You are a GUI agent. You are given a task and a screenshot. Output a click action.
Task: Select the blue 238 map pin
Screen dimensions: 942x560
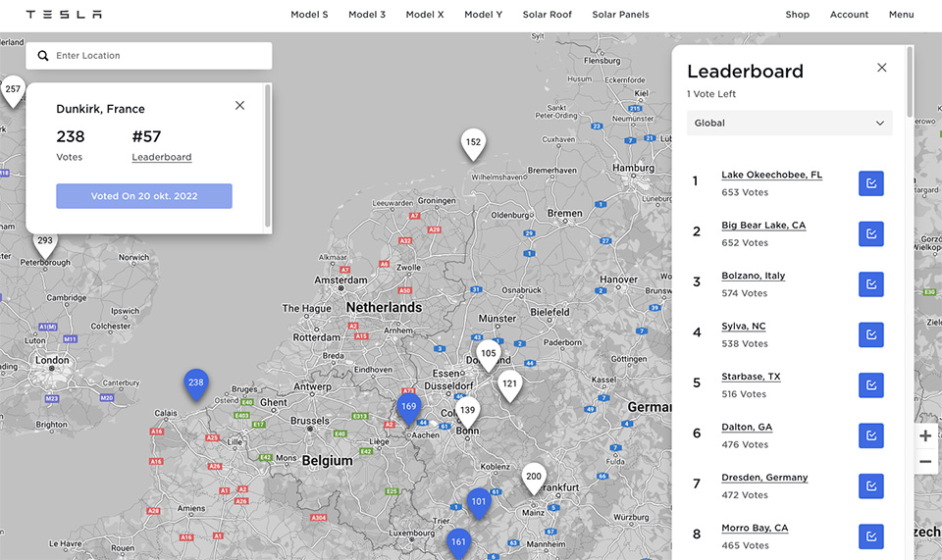pos(196,384)
